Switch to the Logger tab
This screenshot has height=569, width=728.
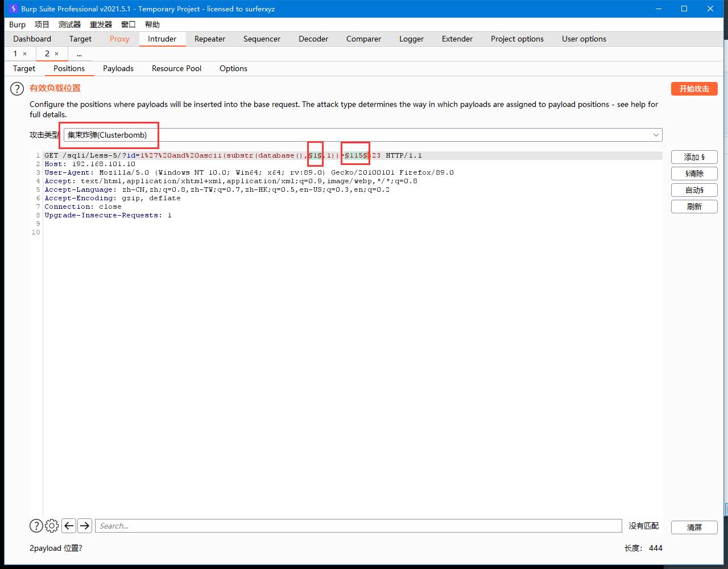pos(411,39)
